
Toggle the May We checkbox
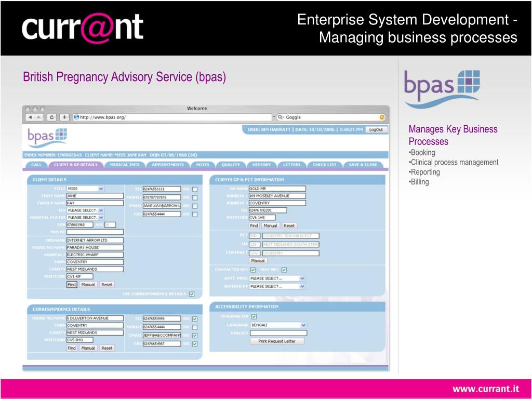[x=284, y=270]
